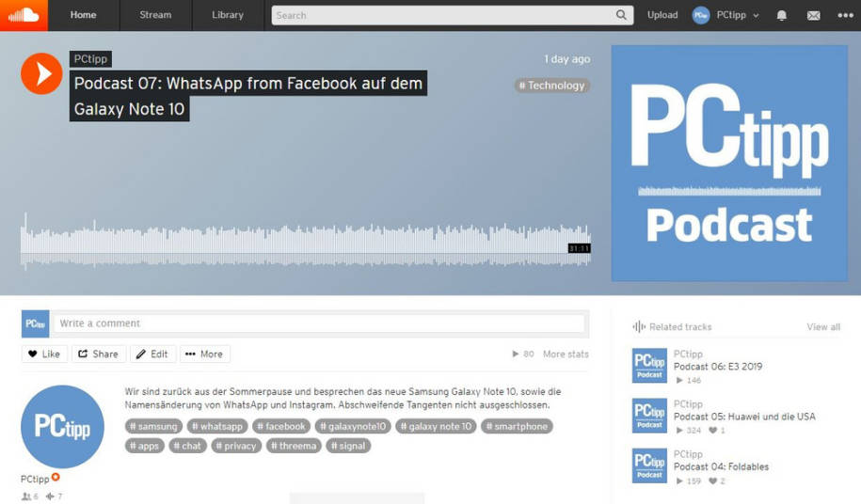The height and width of the screenshot is (504, 861).
Task: Click the play count icon for Podcast 05
Action: point(679,431)
